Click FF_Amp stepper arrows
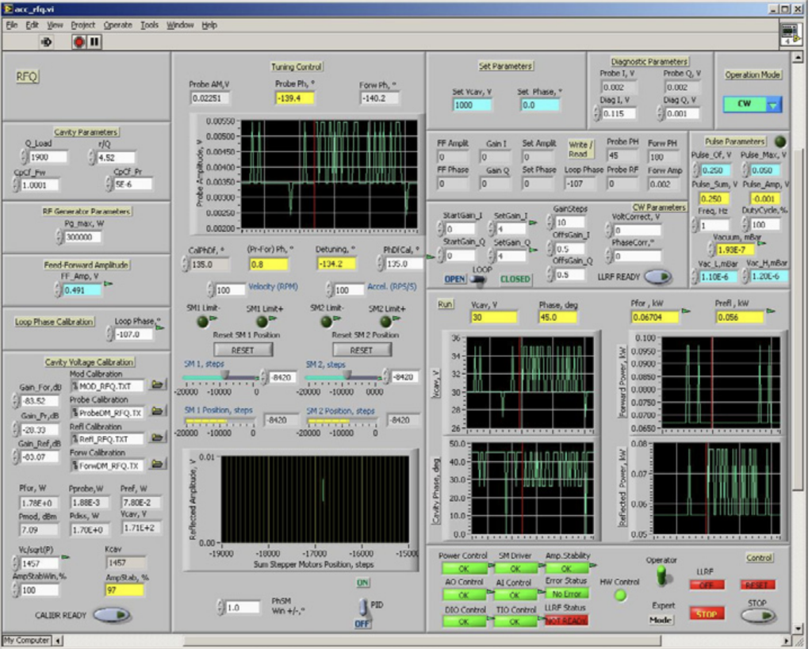This screenshot has width=812, height=649. click(x=58, y=290)
